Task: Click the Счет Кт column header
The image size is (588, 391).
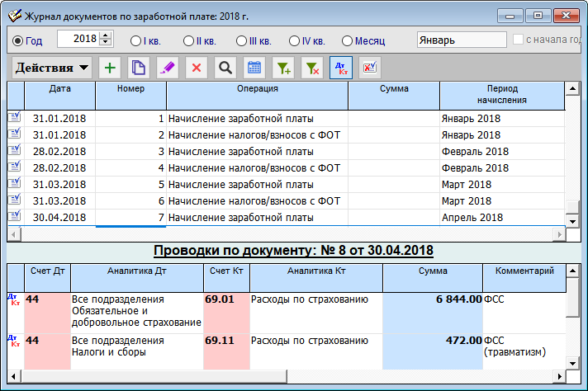Action: (226, 278)
